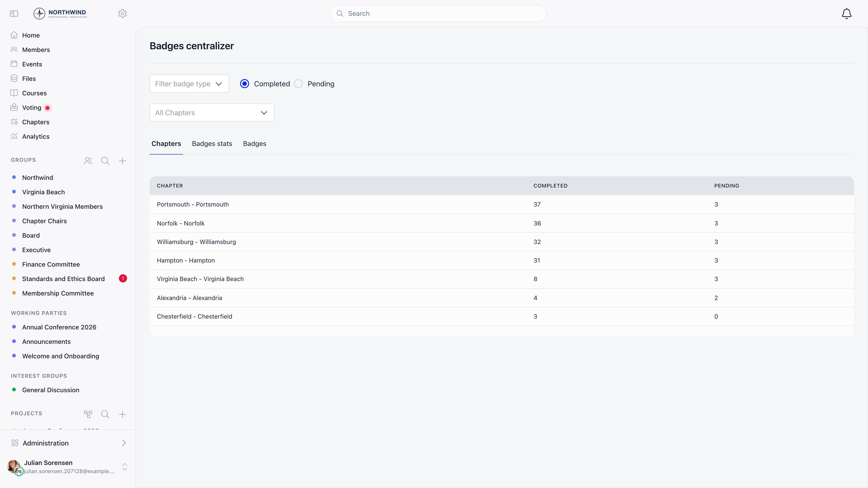
Task: Open the Executive group
Action: click(36, 250)
